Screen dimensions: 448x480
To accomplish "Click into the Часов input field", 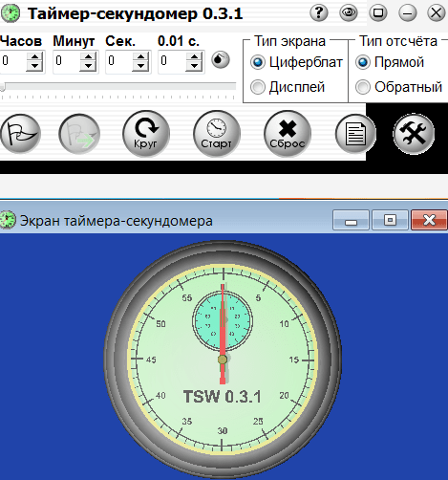I will [13, 61].
